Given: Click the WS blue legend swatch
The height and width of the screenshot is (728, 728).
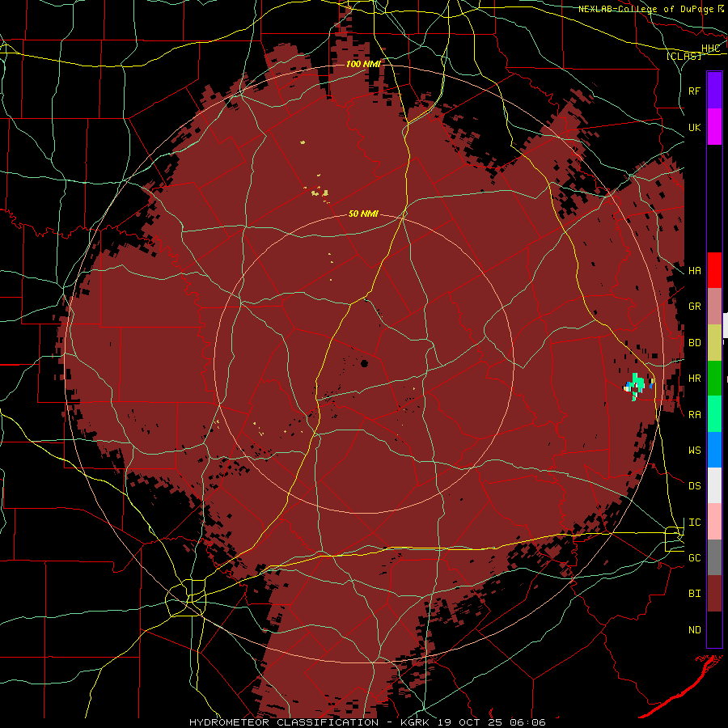Looking at the screenshot, I should 714,450.
